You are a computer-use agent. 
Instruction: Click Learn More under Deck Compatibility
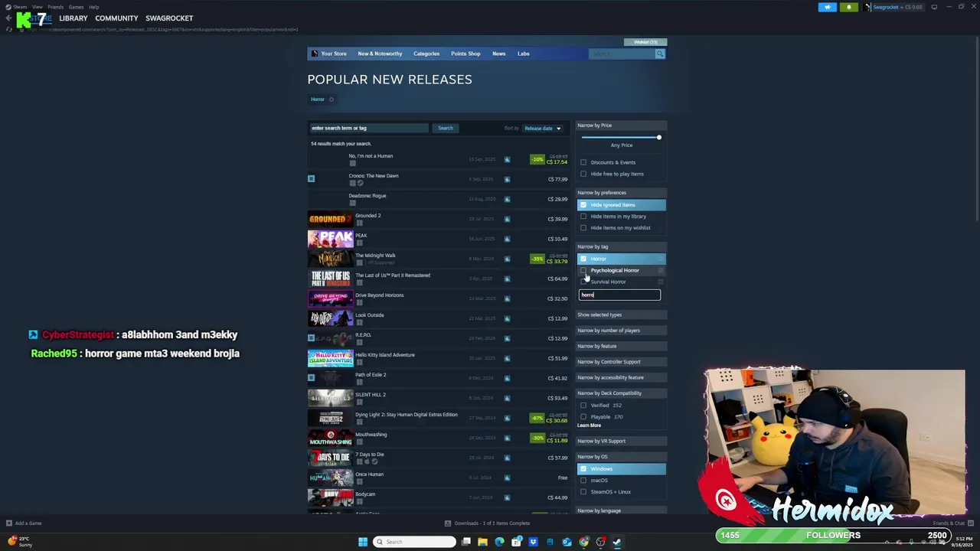589,425
